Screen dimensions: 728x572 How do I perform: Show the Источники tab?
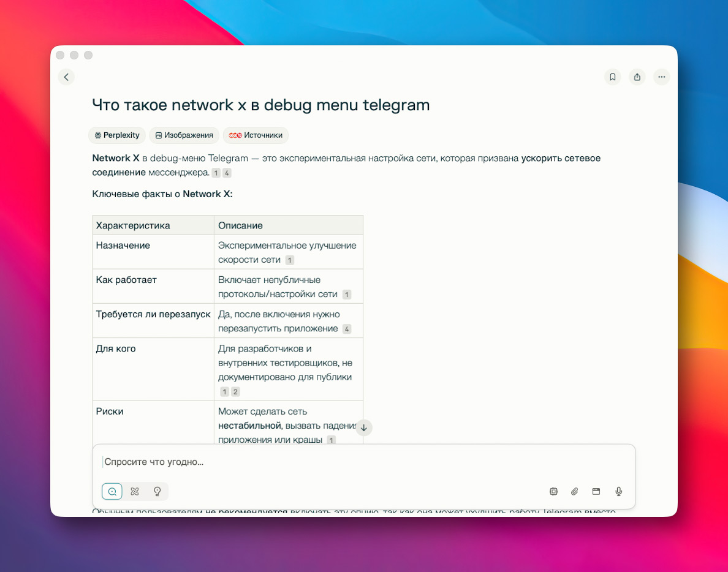coord(256,135)
